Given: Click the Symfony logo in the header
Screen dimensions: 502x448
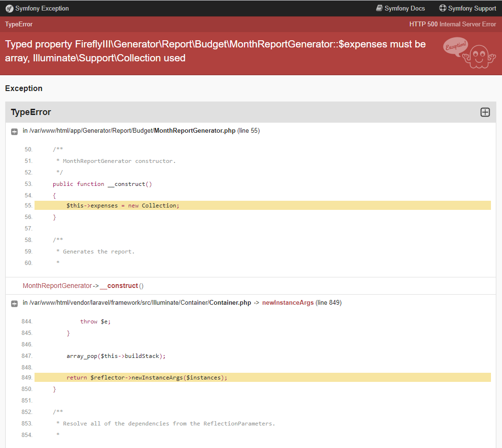Looking at the screenshot, I should [9, 8].
